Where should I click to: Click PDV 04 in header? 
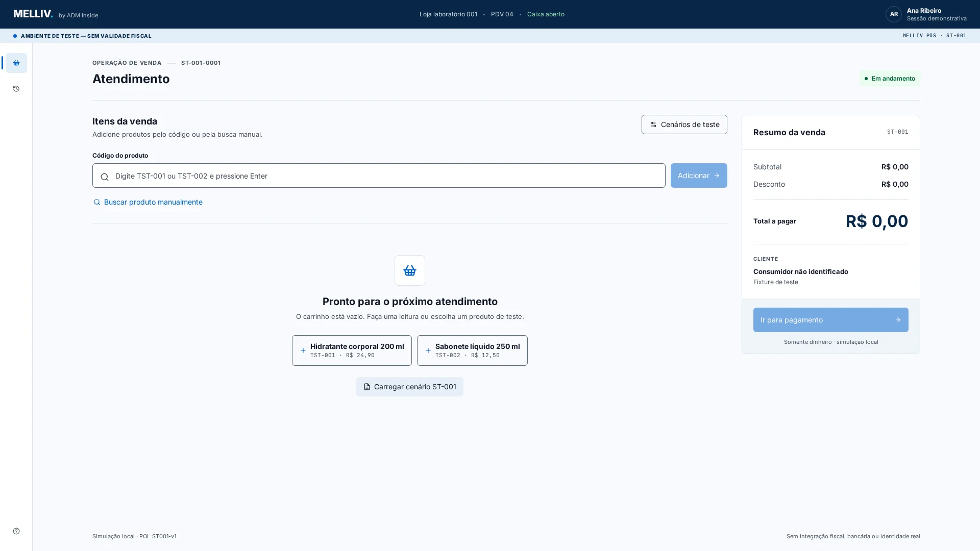(x=502, y=14)
